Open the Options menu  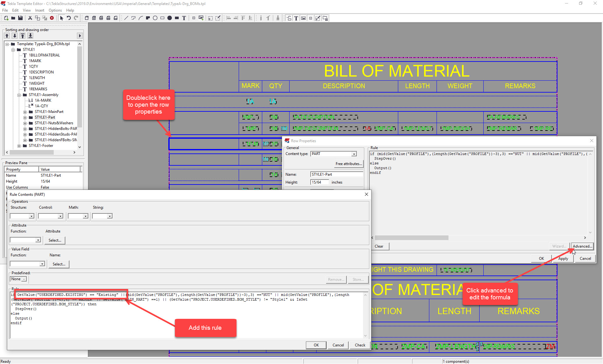pyautogui.click(x=55, y=10)
